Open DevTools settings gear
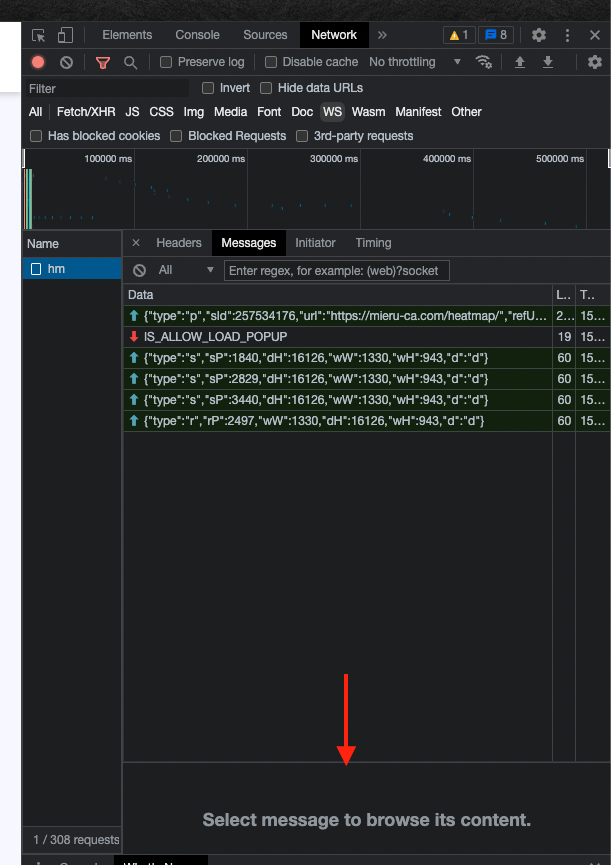 (x=539, y=35)
